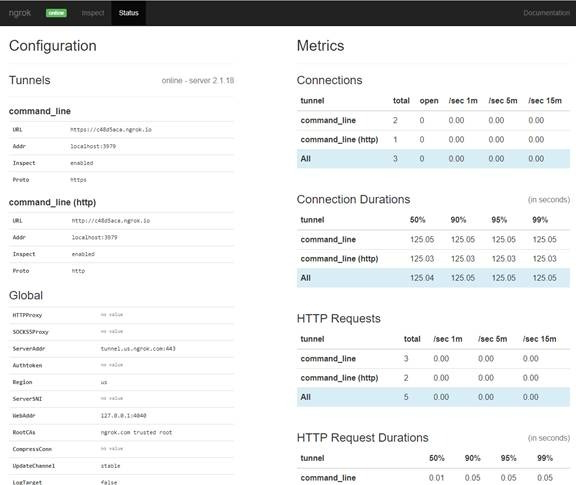Click the http://c48d5ace.ngrok.io URL value

click(111, 221)
